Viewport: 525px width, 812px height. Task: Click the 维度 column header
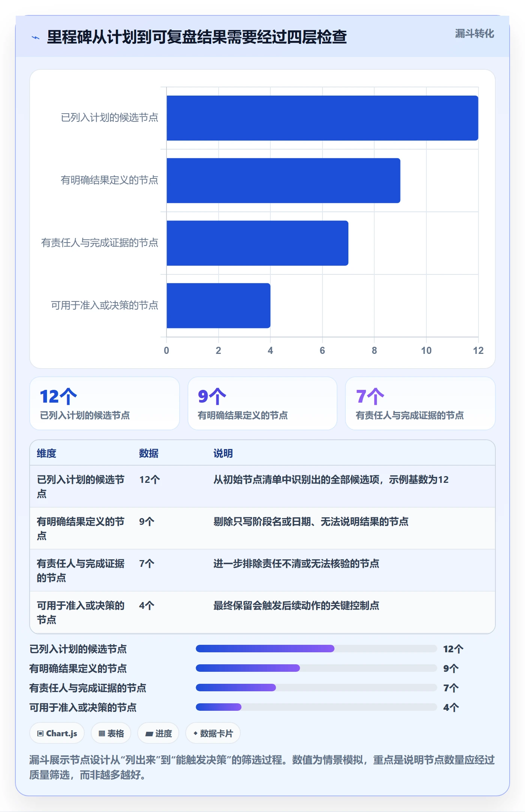46,453
